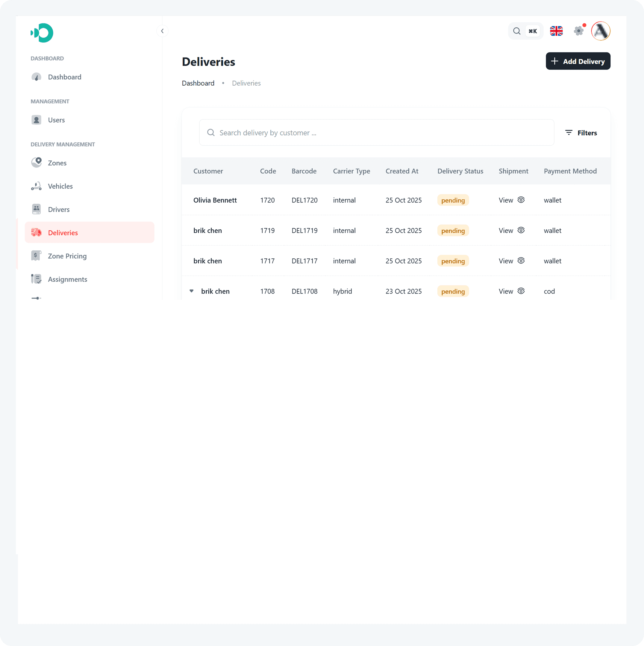Click the Vehicles scooter icon

[37, 186]
